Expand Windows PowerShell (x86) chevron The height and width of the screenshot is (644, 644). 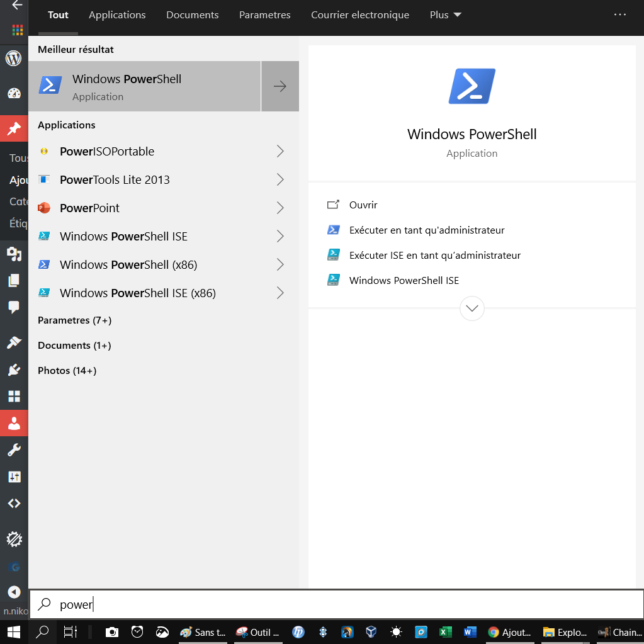tap(280, 265)
